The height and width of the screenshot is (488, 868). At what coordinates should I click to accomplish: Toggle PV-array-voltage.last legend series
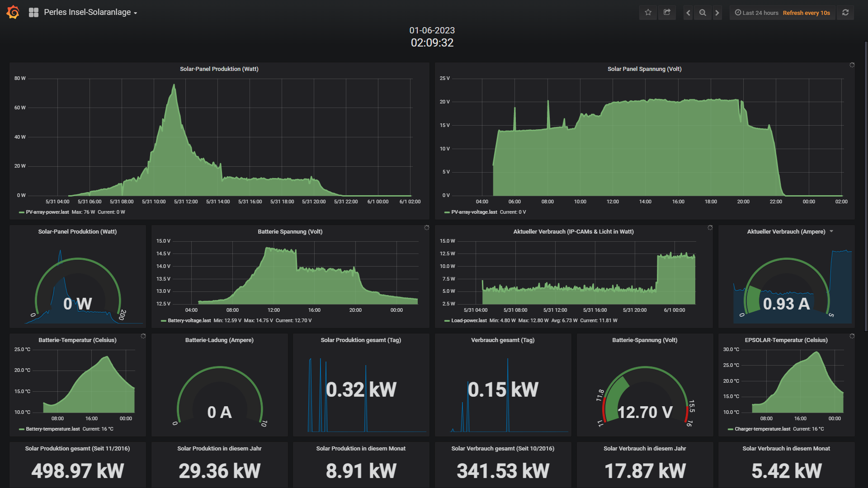pos(474,212)
